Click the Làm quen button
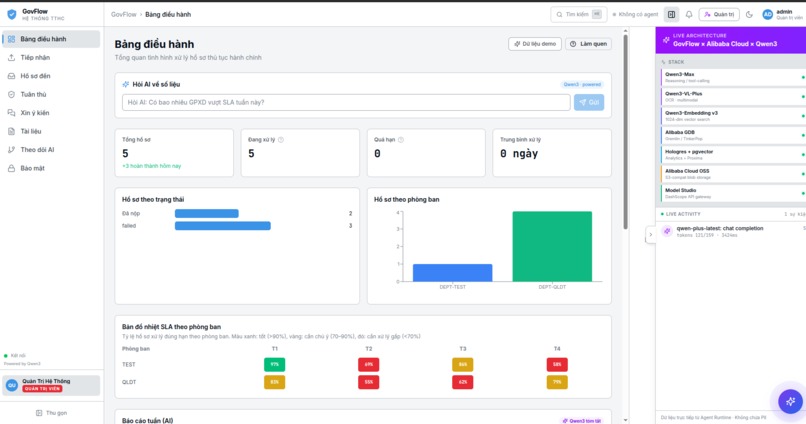This screenshot has height=424, width=806. tap(589, 44)
